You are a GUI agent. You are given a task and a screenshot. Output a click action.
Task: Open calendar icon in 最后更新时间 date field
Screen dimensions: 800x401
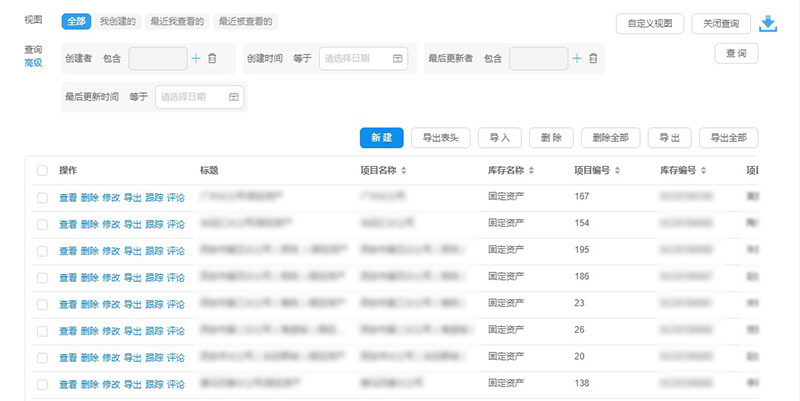pos(234,97)
